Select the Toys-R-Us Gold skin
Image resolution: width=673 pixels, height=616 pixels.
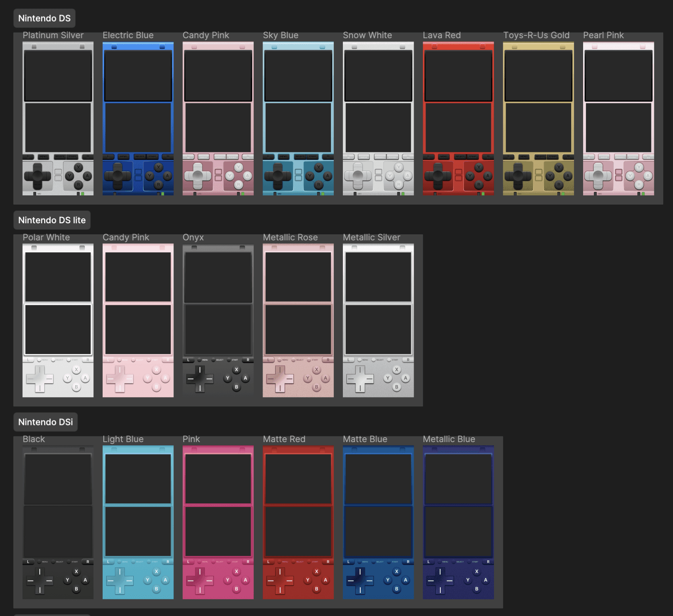pos(539,119)
